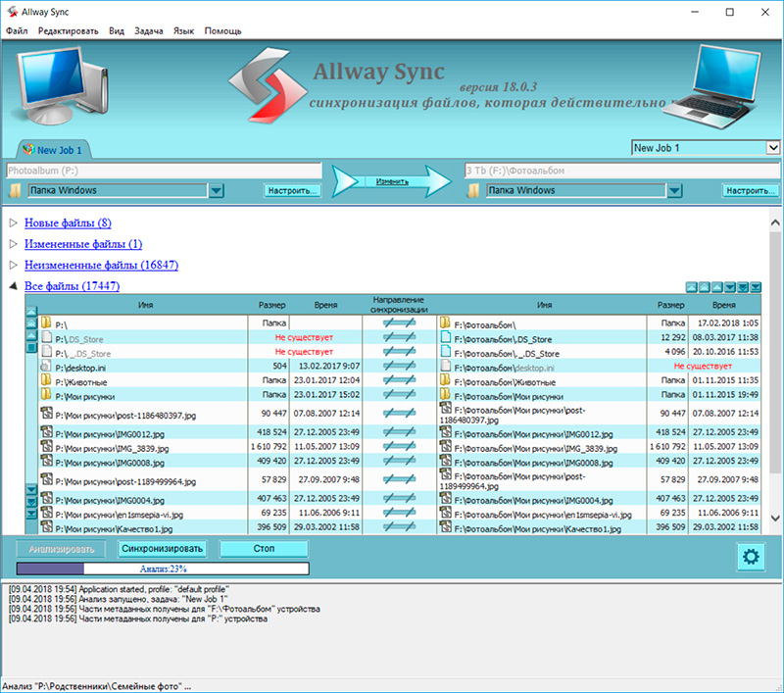Expand the Новые файлы (8) section
This screenshot has width=784, height=693.
coord(14,223)
